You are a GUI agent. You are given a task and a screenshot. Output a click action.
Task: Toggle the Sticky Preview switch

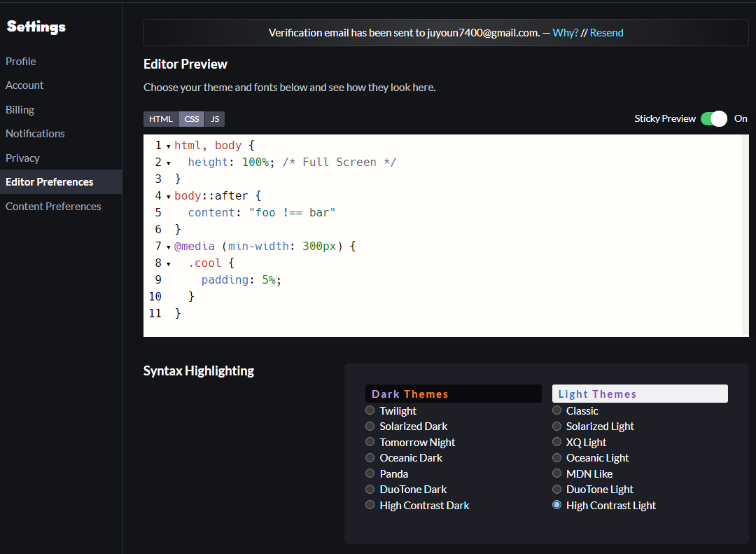[713, 119]
